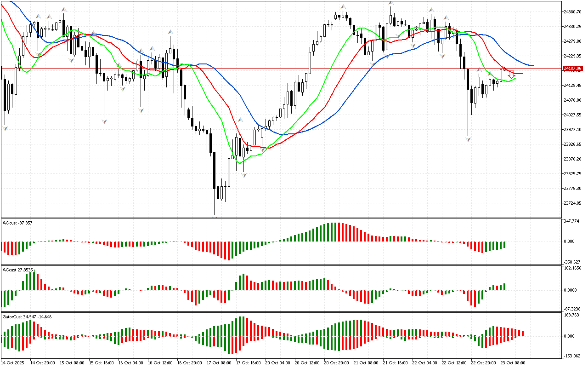Select the up fractal above the 20 Oct 20:00 peak
Image resolution: width=588 pixels, height=368 pixels.
343,6
